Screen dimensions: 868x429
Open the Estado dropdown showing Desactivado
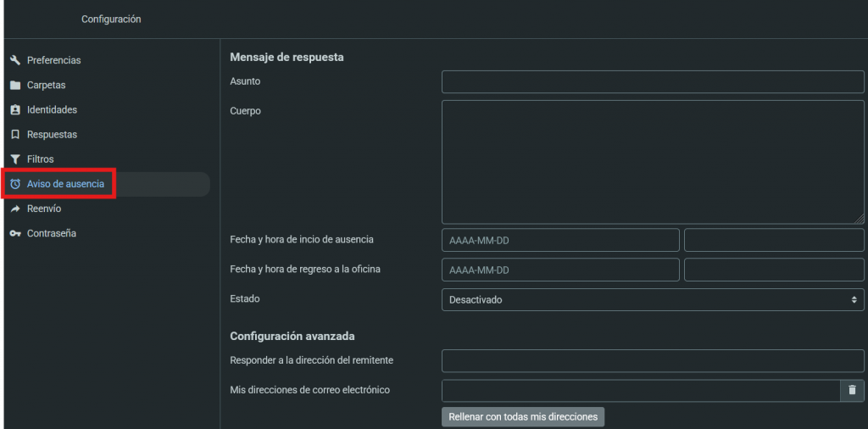tap(652, 299)
